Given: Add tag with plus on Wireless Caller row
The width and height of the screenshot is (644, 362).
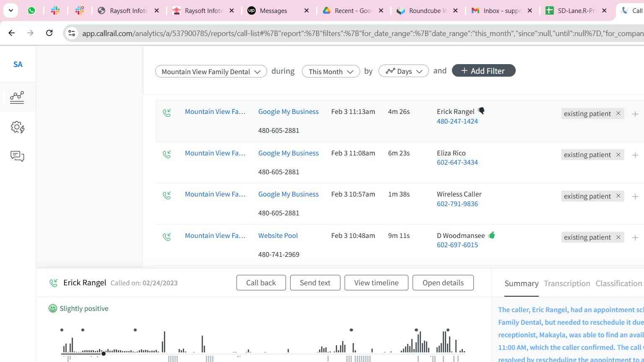Looking at the screenshot, I should [x=635, y=197].
